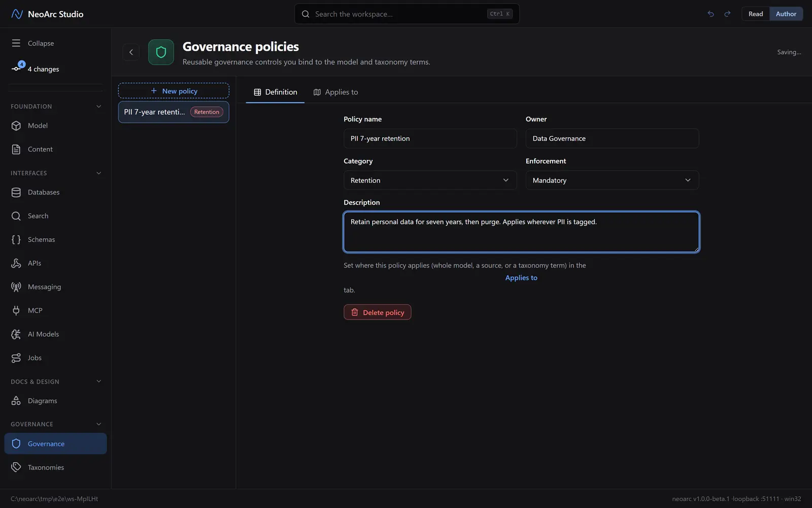
Task: Click the New policy button
Action: point(174,90)
